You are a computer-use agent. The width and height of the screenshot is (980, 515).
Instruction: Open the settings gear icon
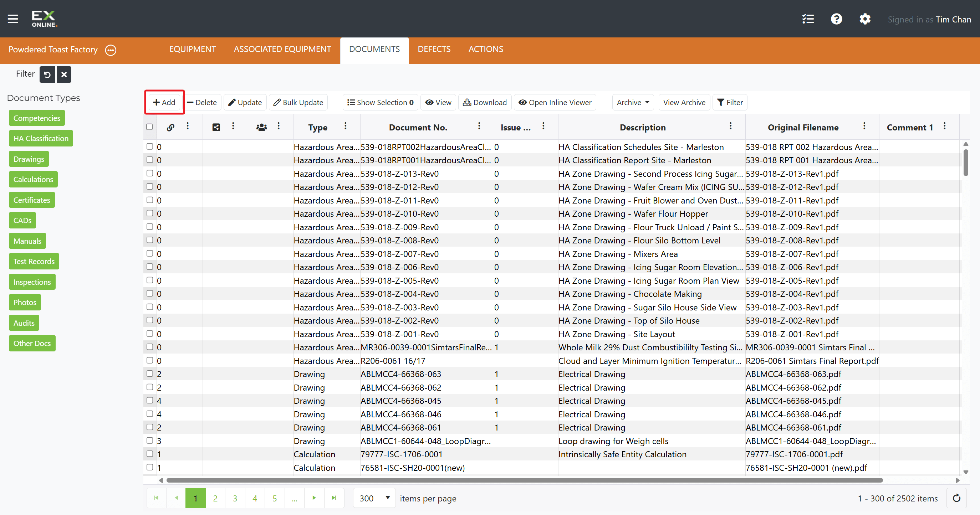coord(865,19)
